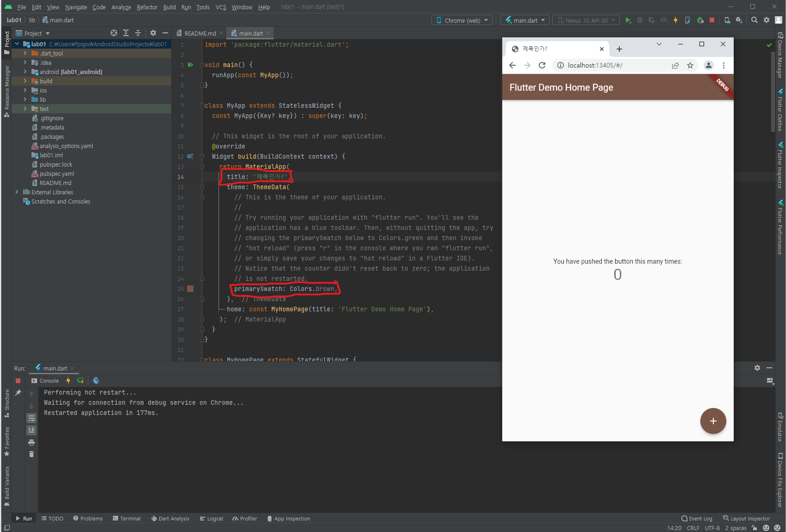Expand the android folder in tree

[x=25, y=72]
